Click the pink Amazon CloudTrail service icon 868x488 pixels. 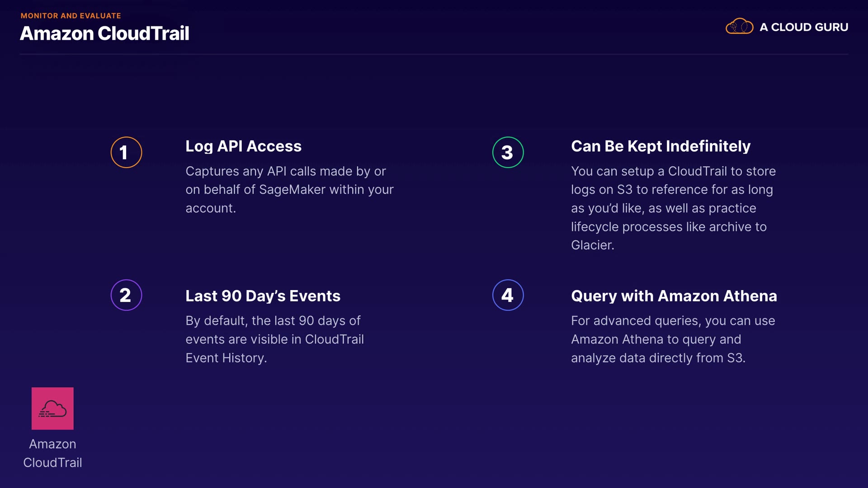tap(52, 408)
